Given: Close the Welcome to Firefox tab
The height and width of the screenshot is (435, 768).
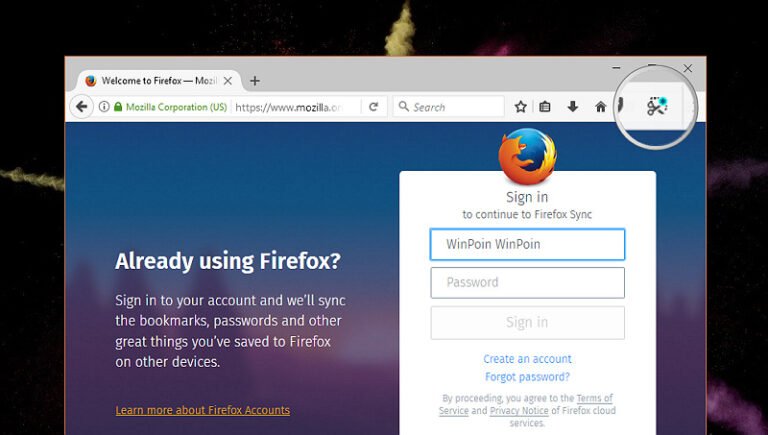Looking at the screenshot, I should click(x=228, y=81).
